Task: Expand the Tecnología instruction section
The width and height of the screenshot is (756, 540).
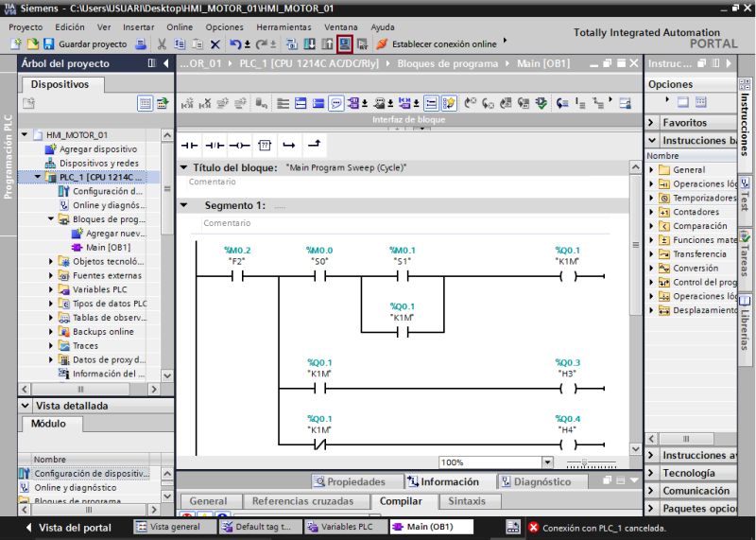Action: point(651,473)
